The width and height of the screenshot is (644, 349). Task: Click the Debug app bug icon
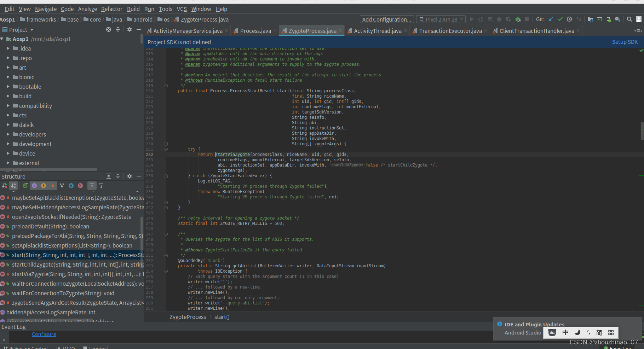[x=499, y=19]
